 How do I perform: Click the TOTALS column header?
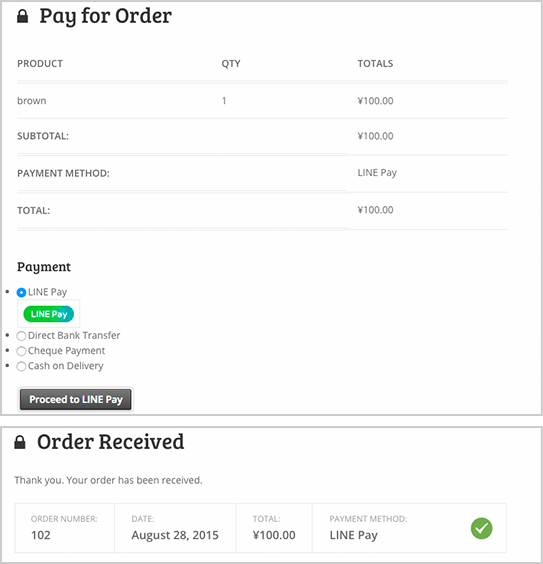pyautogui.click(x=375, y=64)
